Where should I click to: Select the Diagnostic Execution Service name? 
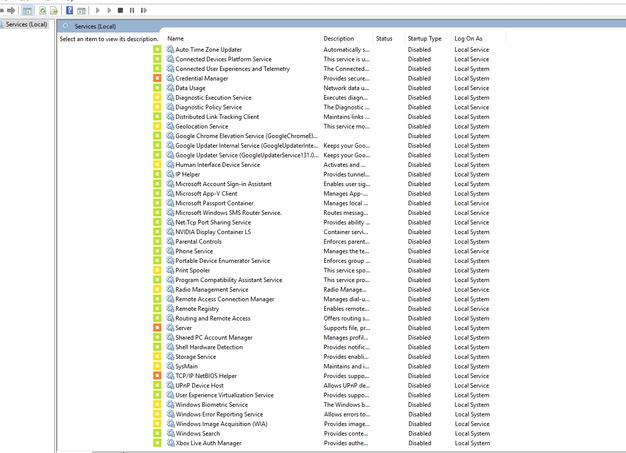coord(214,97)
